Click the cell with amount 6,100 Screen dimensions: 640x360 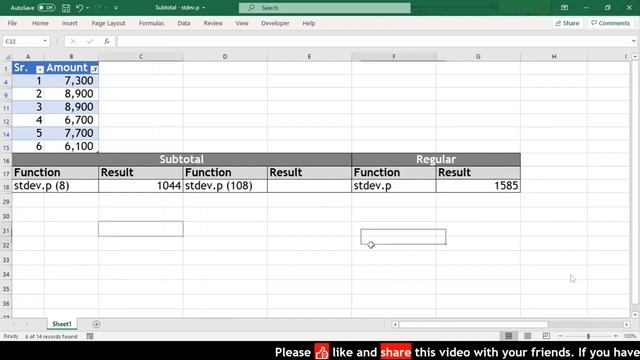coord(71,146)
